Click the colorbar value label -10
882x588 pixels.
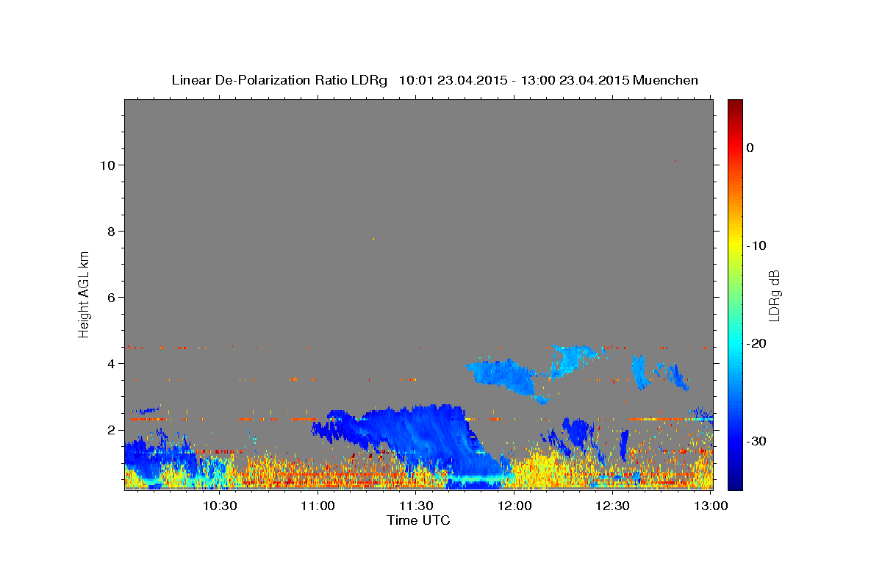756,245
